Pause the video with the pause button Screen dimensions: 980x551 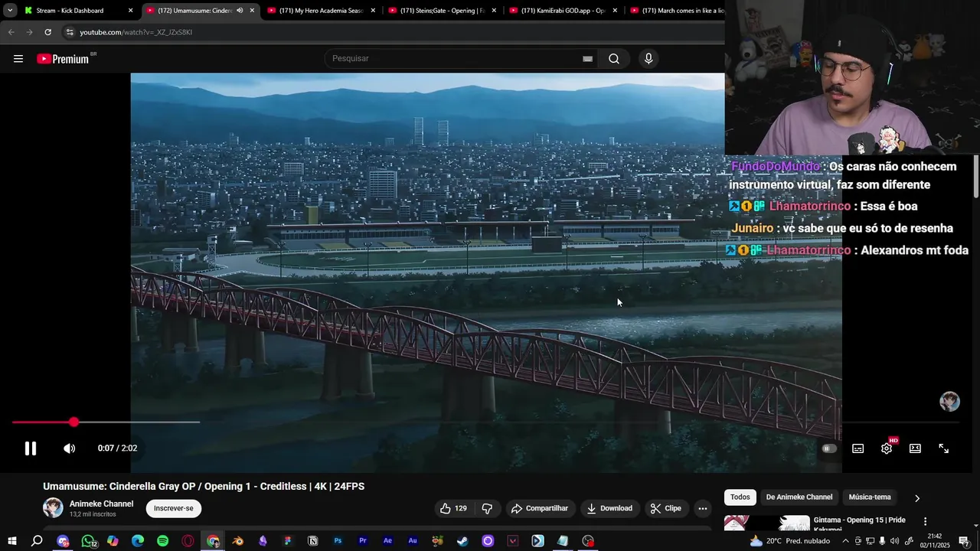click(31, 448)
